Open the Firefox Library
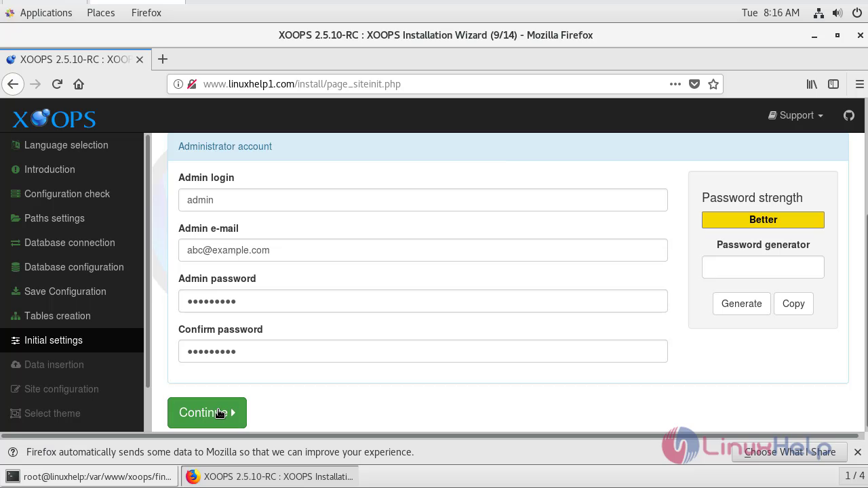The height and width of the screenshot is (488, 868). pos(812,84)
